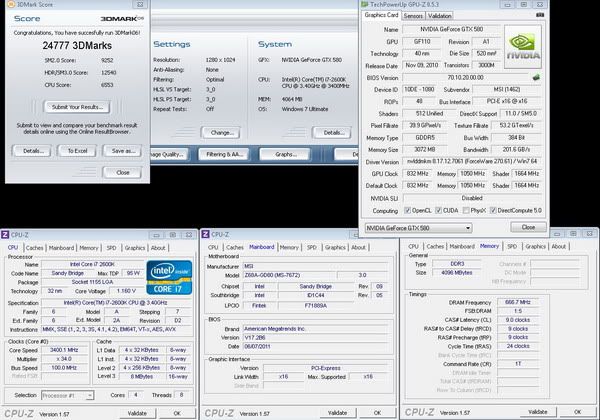Screen dimensions: 600x420
Task: Open the Caches tab in the CPU-Z processor window
Action: 35,248
